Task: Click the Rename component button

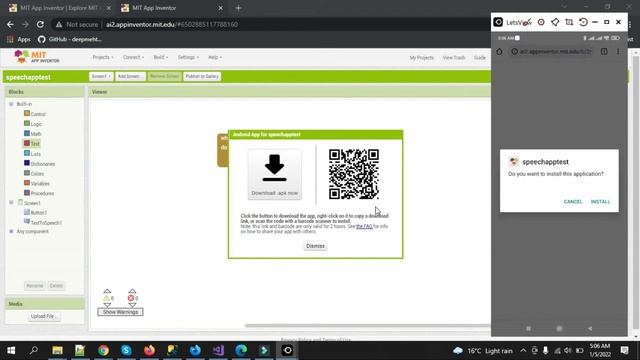Action: tap(35, 286)
